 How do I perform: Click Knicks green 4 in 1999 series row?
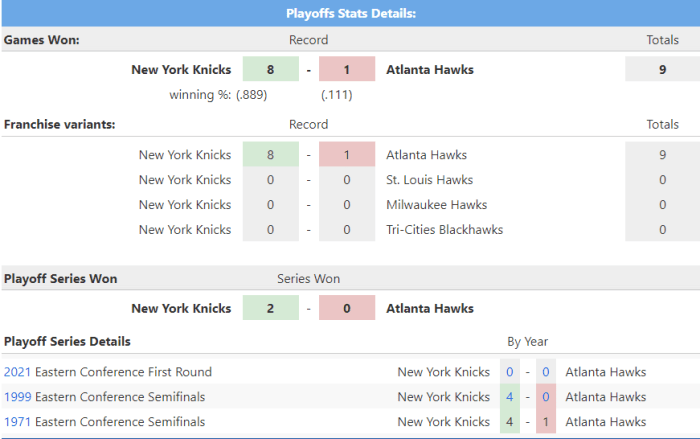[x=509, y=397]
